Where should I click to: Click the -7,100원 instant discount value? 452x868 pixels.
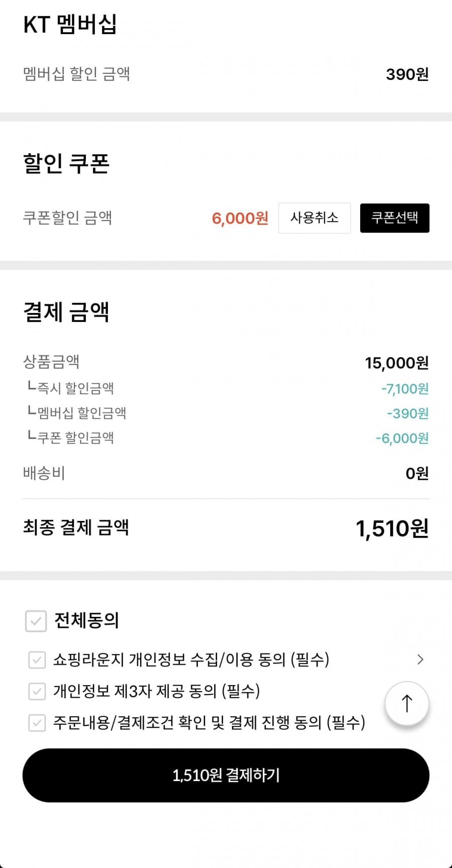[x=405, y=389]
